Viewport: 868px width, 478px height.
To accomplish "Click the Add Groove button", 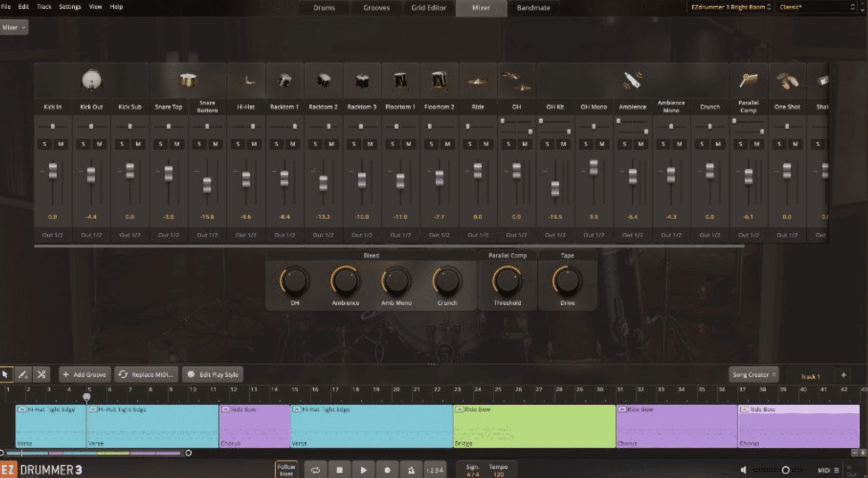I will coord(85,375).
